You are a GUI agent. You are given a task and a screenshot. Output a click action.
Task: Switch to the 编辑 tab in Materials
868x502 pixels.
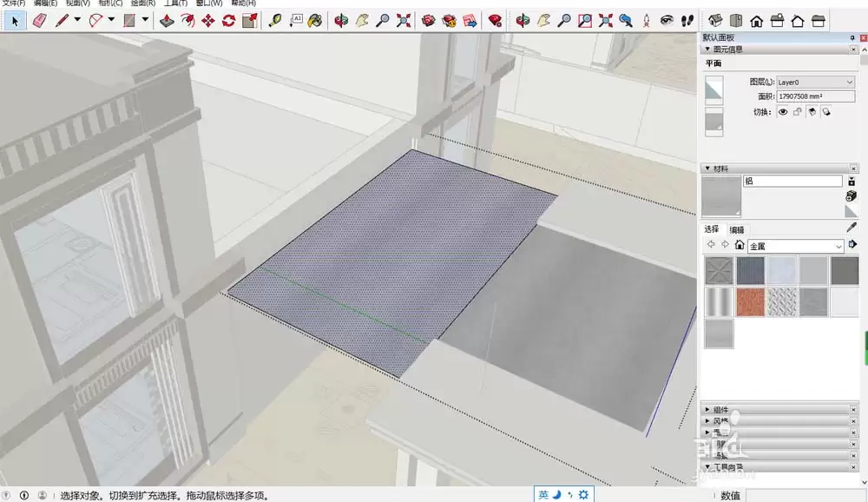pyautogui.click(x=738, y=228)
